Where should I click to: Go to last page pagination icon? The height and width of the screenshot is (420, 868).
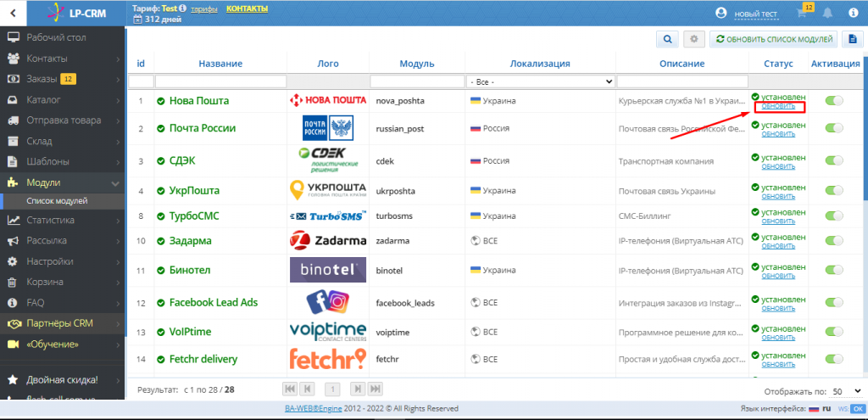pyautogui.click(x=375, y=389)
